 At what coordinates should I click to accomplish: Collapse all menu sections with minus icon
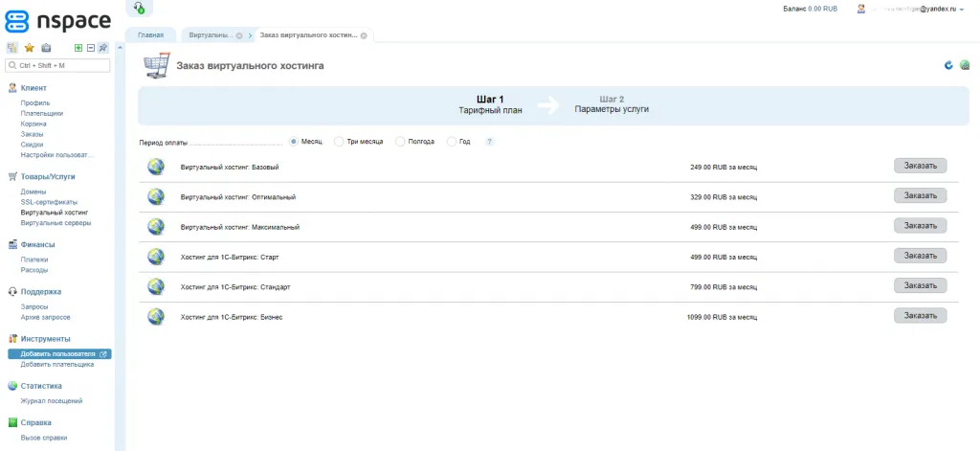(91, 48)
